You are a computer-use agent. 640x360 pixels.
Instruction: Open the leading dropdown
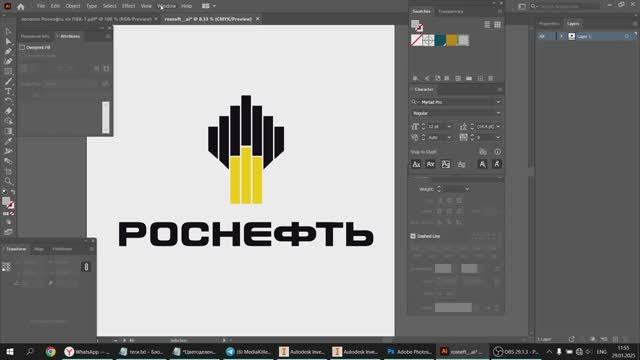click(498, 127)
